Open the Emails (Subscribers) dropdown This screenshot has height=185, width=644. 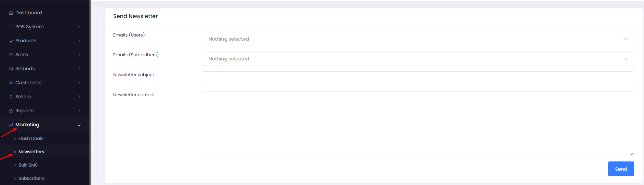point(418,59)
